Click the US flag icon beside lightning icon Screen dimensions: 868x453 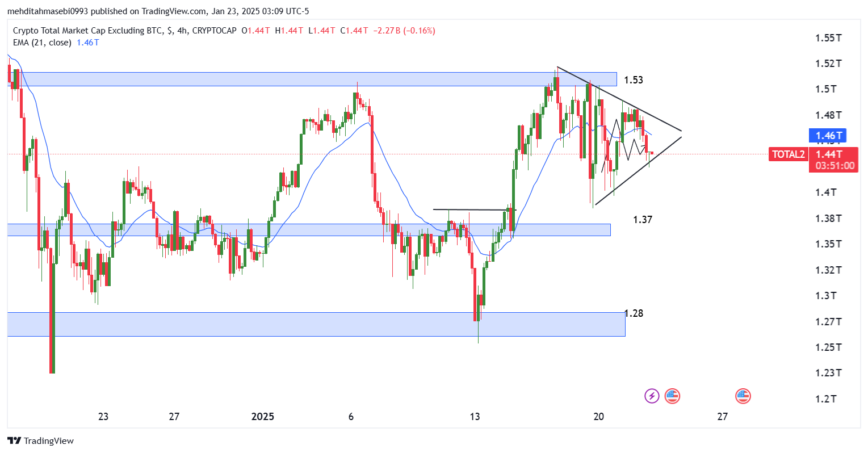click(672, 396)
